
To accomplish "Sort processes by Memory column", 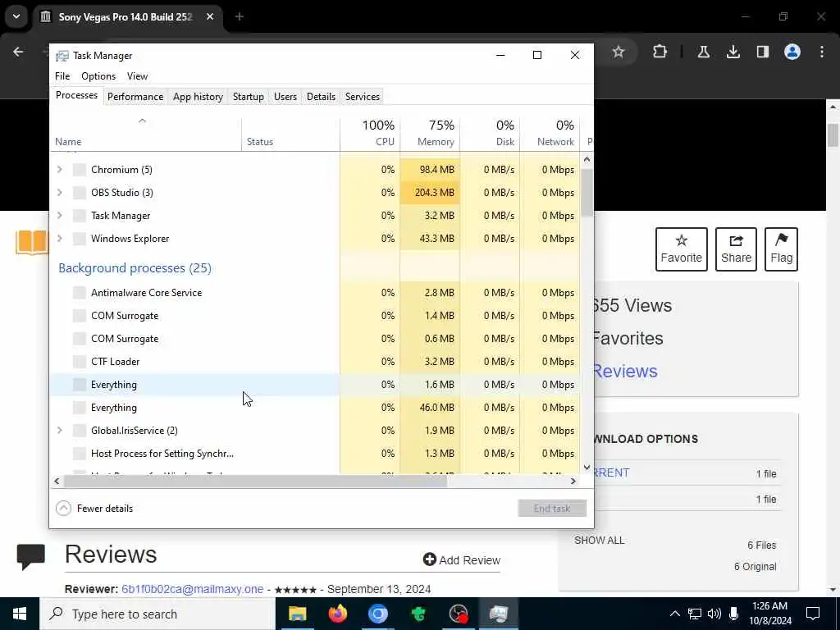I will [x=430, y=134].
